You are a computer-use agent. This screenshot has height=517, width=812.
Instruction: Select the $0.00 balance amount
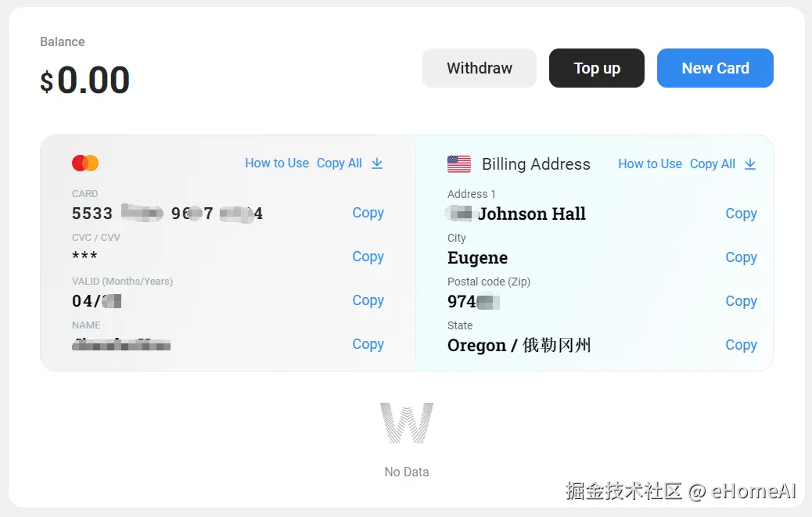point(85,81)
